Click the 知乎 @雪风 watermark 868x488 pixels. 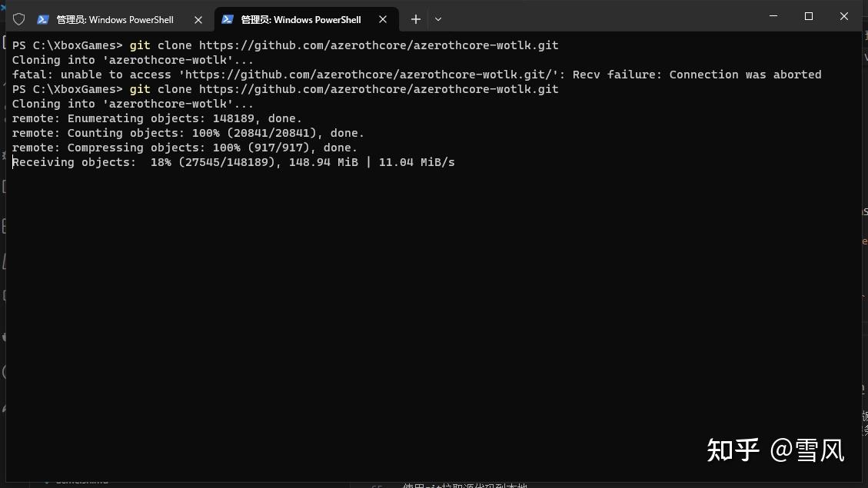click(x=775, y=450)
